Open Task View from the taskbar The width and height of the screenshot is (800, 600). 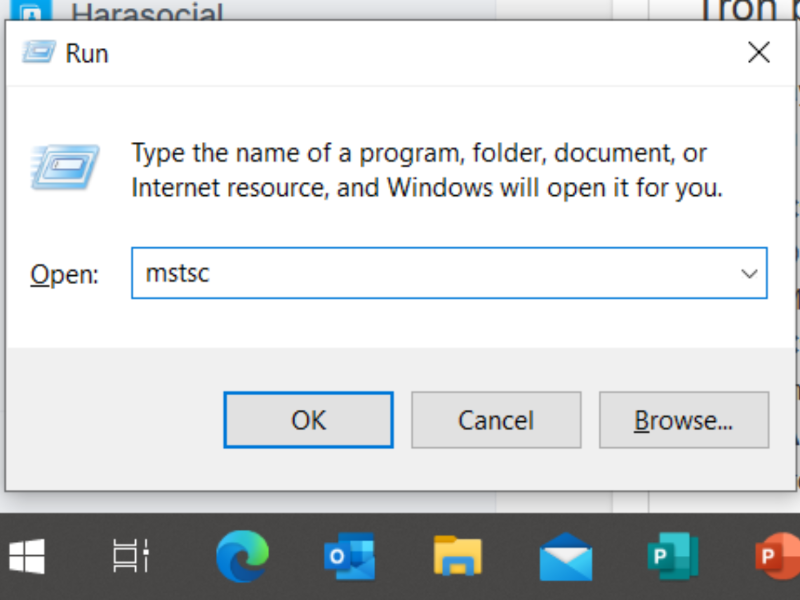coord(130,556)
